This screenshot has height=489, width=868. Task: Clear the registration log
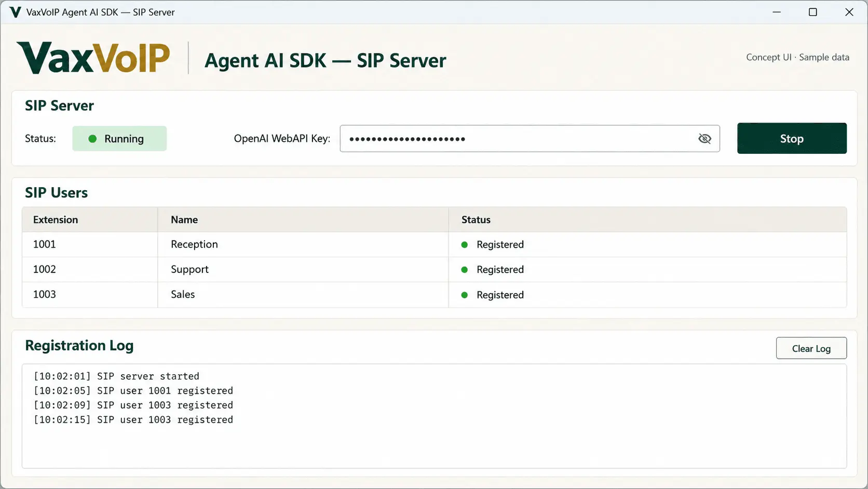coord(811,348)
